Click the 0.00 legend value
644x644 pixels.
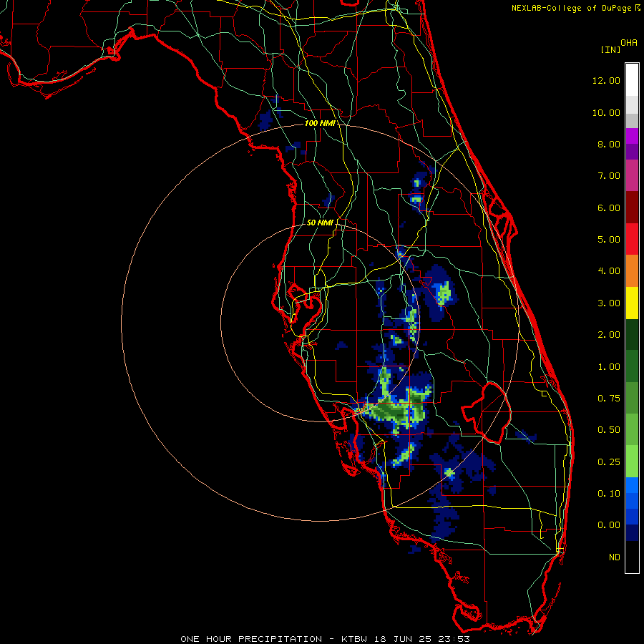(x=609, y=525)
